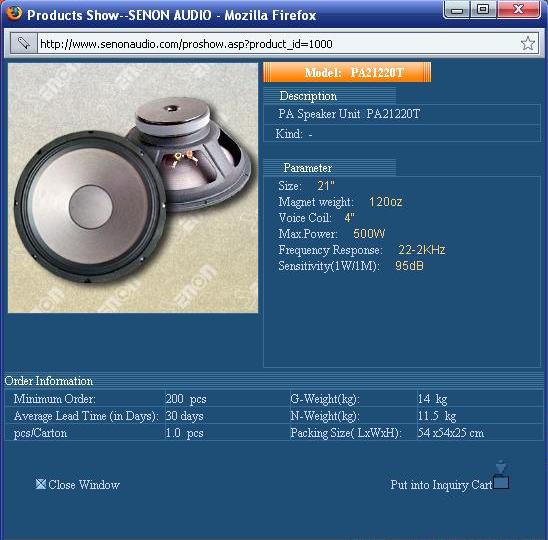The height and width of the screenshot is (540, 548).
Task: Click the Description section header
Action: point(308,96)
